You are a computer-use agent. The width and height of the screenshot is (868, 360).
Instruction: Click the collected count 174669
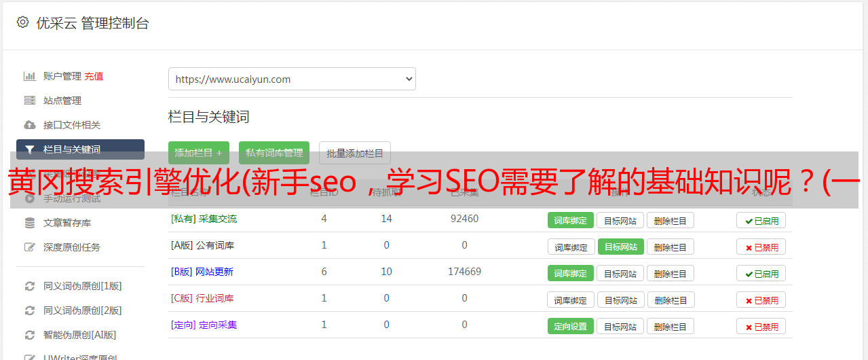464,272
